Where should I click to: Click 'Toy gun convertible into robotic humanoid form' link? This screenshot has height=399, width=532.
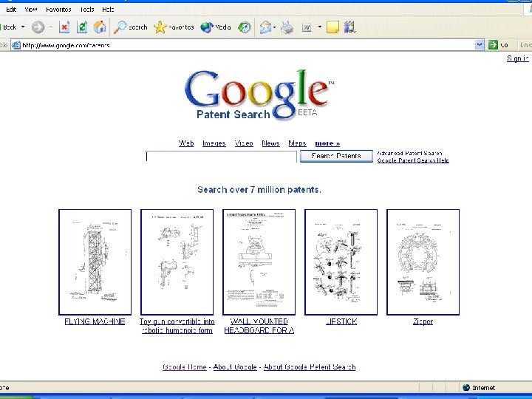tap(177, 326)
